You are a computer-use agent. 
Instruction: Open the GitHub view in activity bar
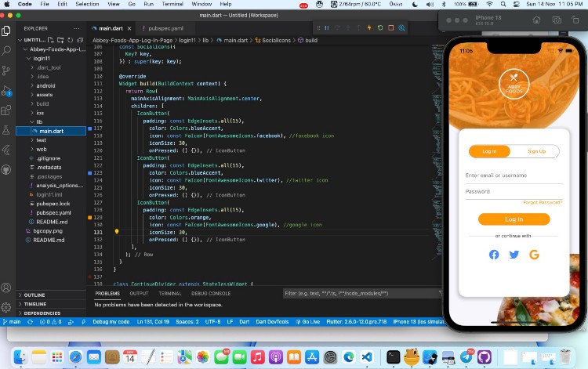pyautogui.click(x=6, y=170)
